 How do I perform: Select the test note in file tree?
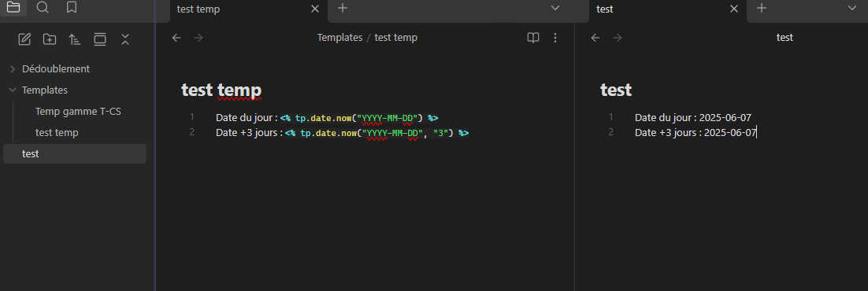[75, 154]
